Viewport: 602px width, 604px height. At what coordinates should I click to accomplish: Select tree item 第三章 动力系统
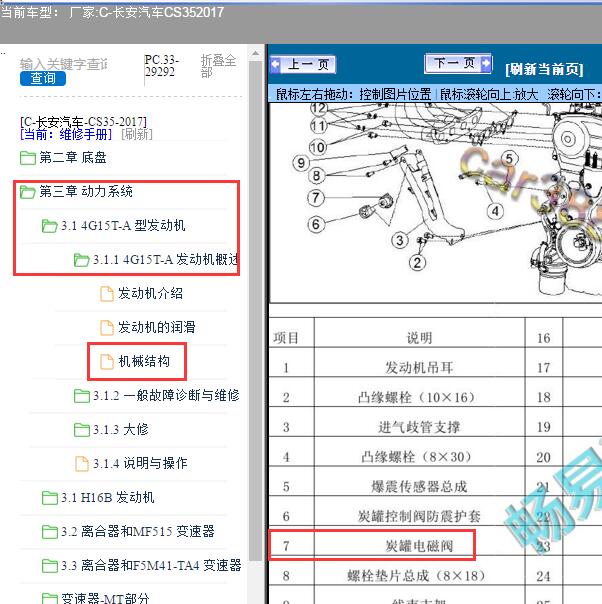[x=86, y=191]
